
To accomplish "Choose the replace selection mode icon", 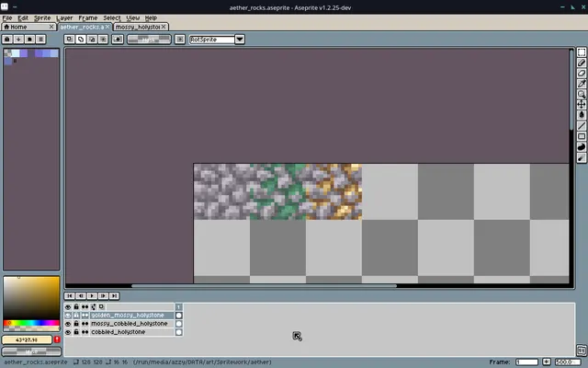I will 70,39.
